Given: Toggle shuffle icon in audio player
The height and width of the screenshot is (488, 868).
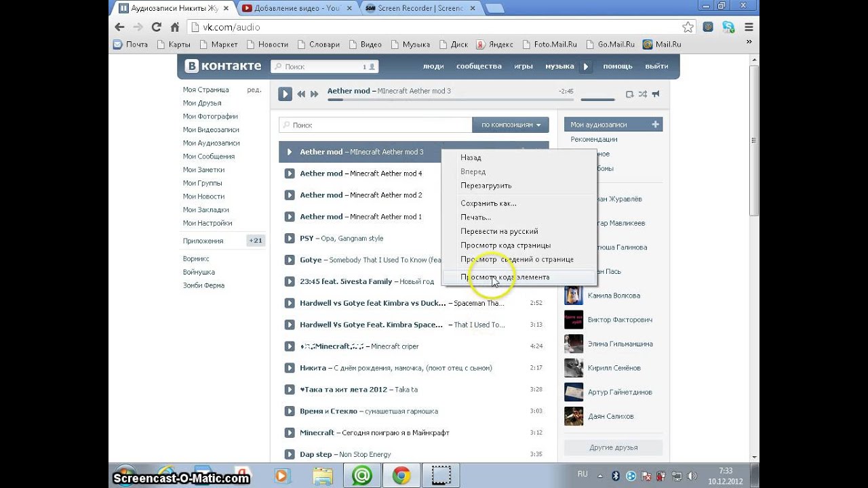Looking at the screenshot, I should tap(643, 94).
